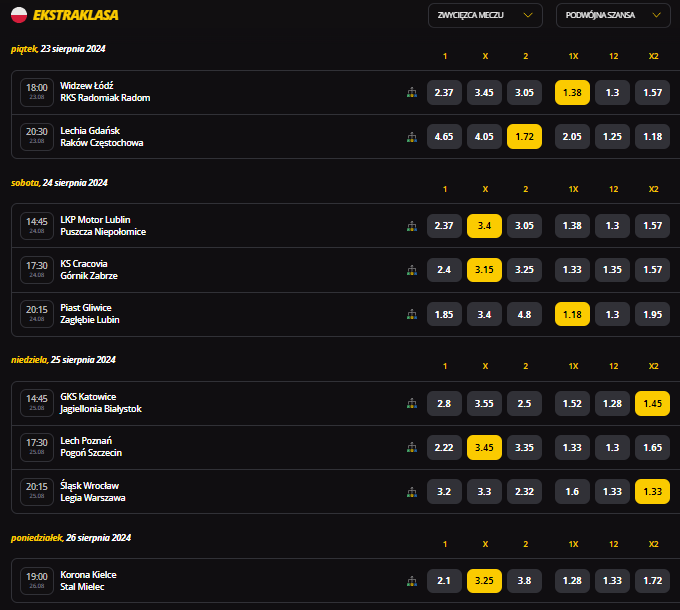This screenshot has height=610, width=680.
Task: Open the Zwycięzca meczu market dropdown
Action: (x=486, y=15)
